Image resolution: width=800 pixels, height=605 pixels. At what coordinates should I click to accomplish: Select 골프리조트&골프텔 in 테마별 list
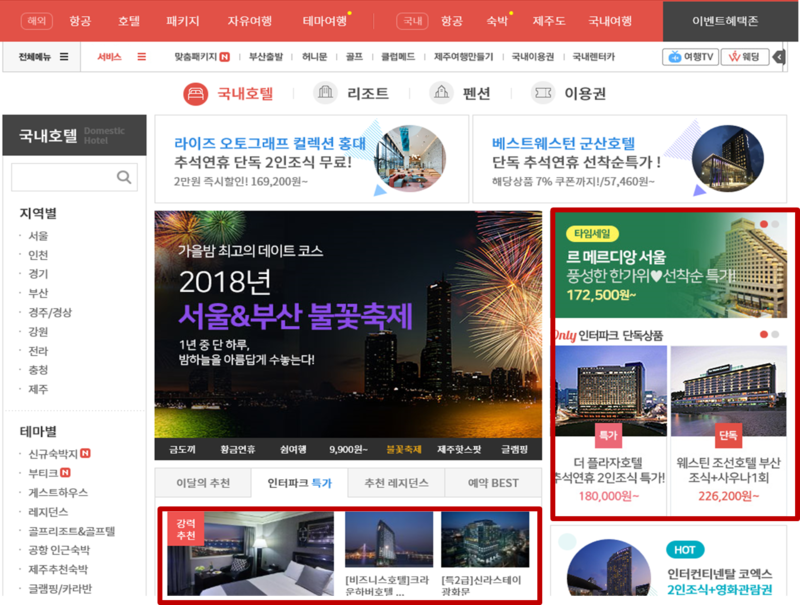[71, 531]
